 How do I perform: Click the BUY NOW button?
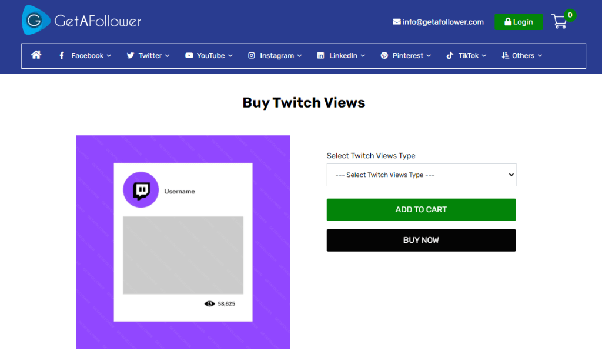421,240
